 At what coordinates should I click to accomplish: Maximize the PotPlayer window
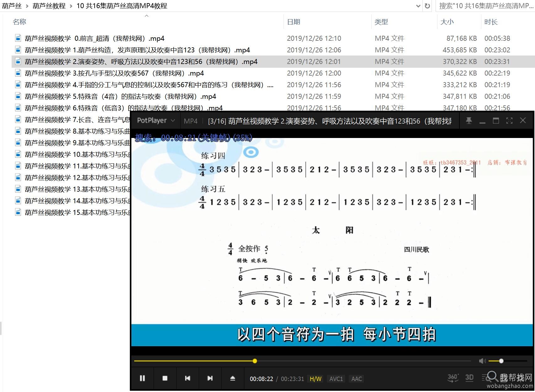(496, 121)
